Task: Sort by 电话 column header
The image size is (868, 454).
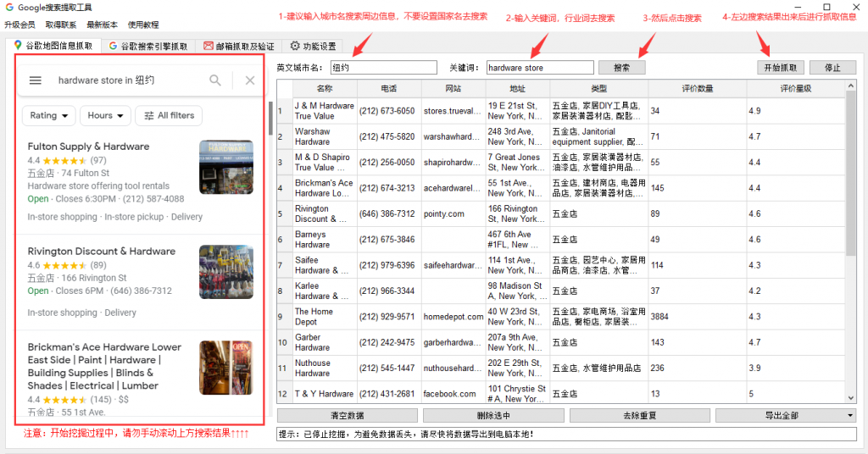Action: tap(389, 88)
